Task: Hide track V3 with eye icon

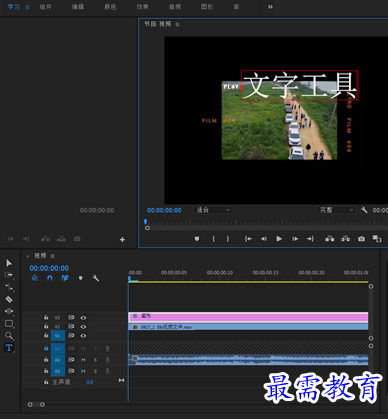Action: (83, 318)
